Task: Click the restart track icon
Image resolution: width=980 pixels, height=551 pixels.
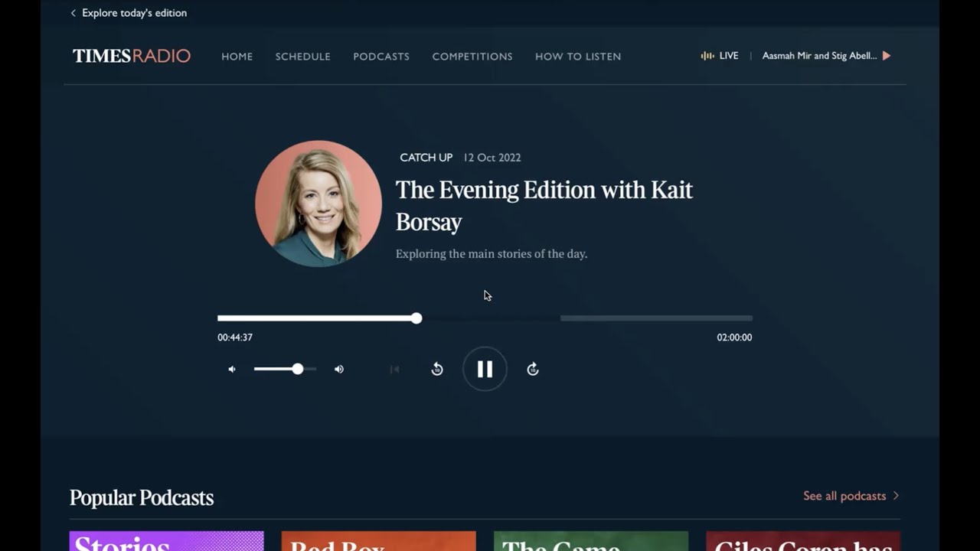Action: click(x=394, y=370)
